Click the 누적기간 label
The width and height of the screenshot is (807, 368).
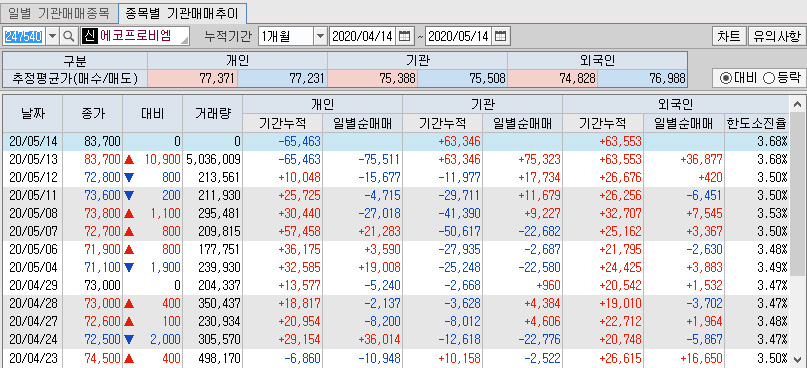[x=228, y=36]
